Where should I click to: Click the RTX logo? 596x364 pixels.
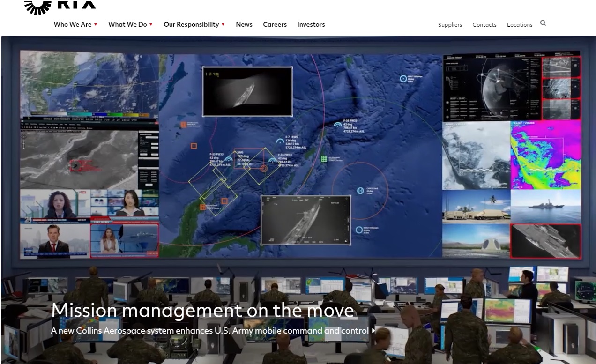tap(60, 6)
